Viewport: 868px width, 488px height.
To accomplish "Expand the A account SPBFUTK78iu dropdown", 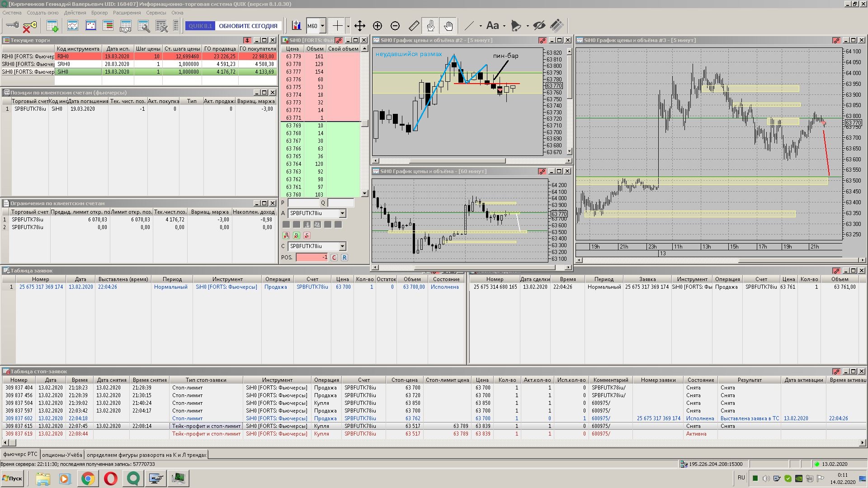I will click(x=342, y=213).
